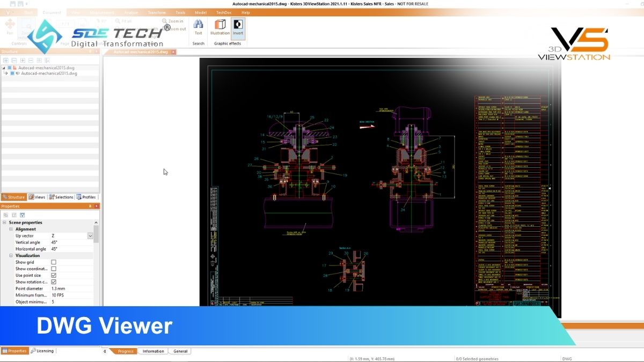Pin the Structure panel
This screenshot has height=362, width=644.
90,51
